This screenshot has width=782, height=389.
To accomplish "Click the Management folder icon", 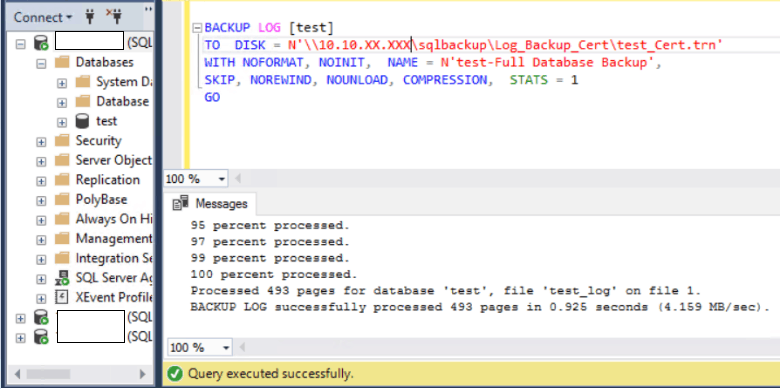I will point(62,238).
